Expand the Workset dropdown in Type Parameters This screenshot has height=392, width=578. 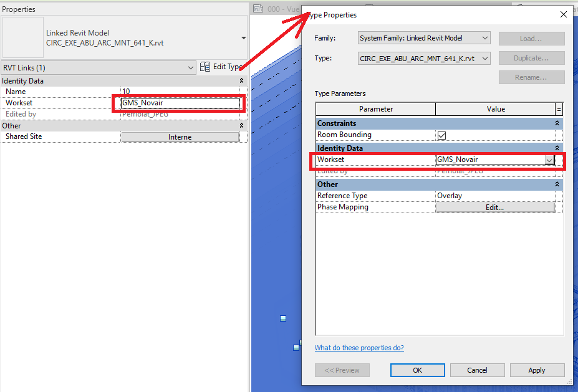[x=549, y=160]
